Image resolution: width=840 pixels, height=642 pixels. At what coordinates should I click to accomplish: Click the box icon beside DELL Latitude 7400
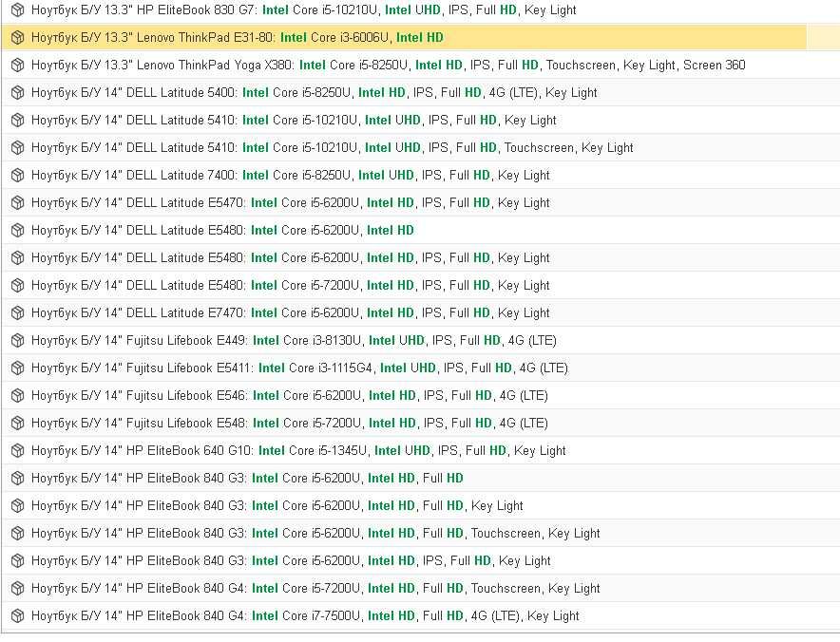18,175
